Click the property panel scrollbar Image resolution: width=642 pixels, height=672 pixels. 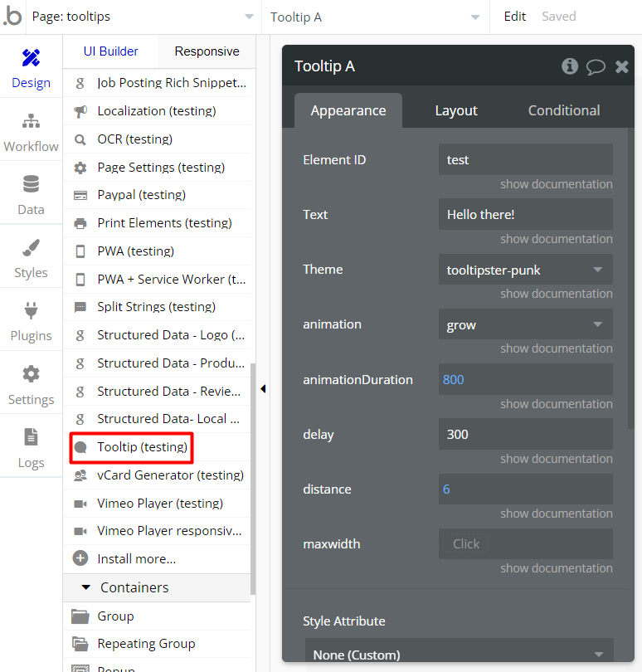tap(630, 279)
